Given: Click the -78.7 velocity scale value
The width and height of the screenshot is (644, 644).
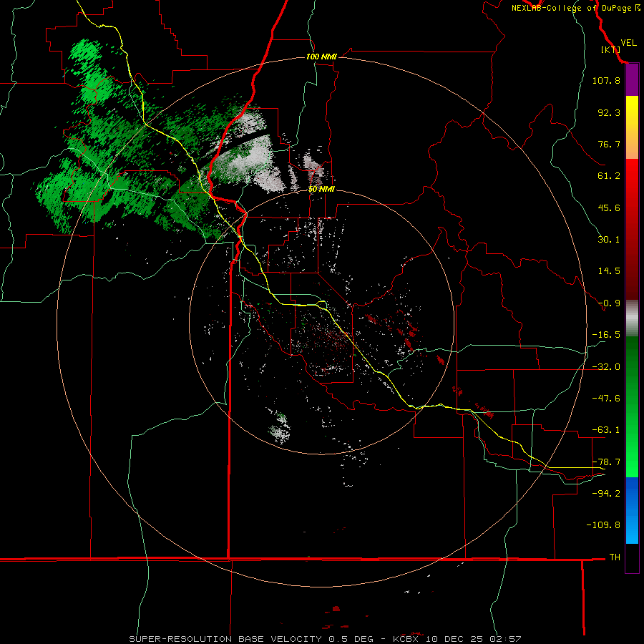Looking at the screenshot, I should (606, 462).
